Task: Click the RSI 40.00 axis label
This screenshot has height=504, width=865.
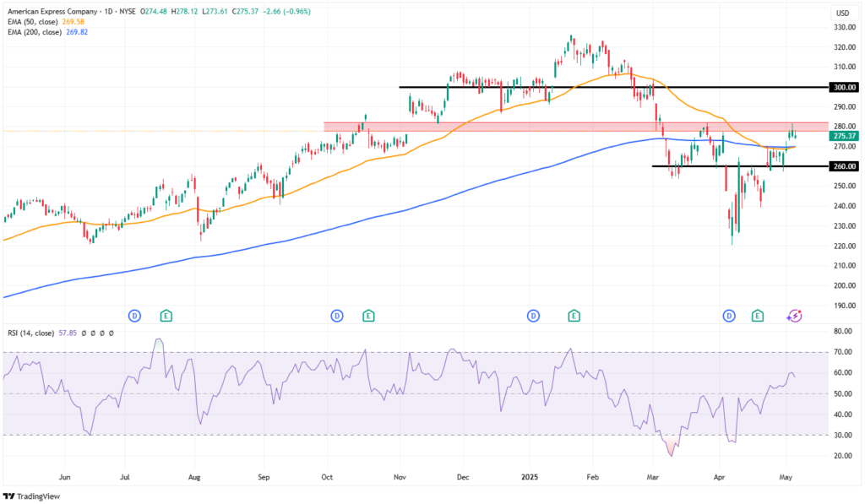Action: pyautogui.click(x=843, y=415)
